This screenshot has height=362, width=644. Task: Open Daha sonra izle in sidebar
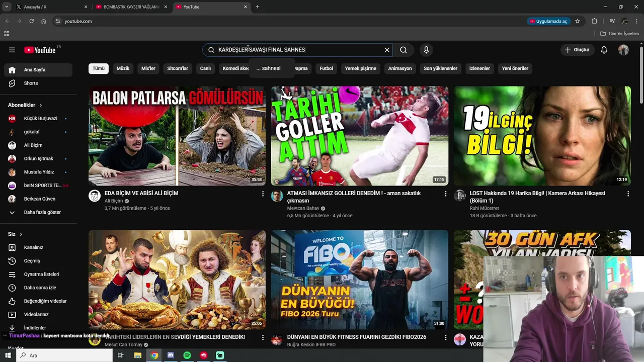tap(38, 288)
